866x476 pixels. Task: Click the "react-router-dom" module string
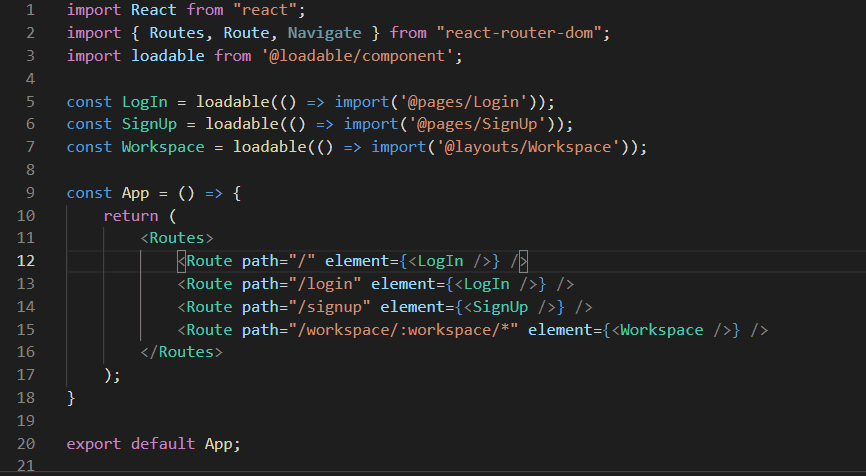click(x=519, y=33)
